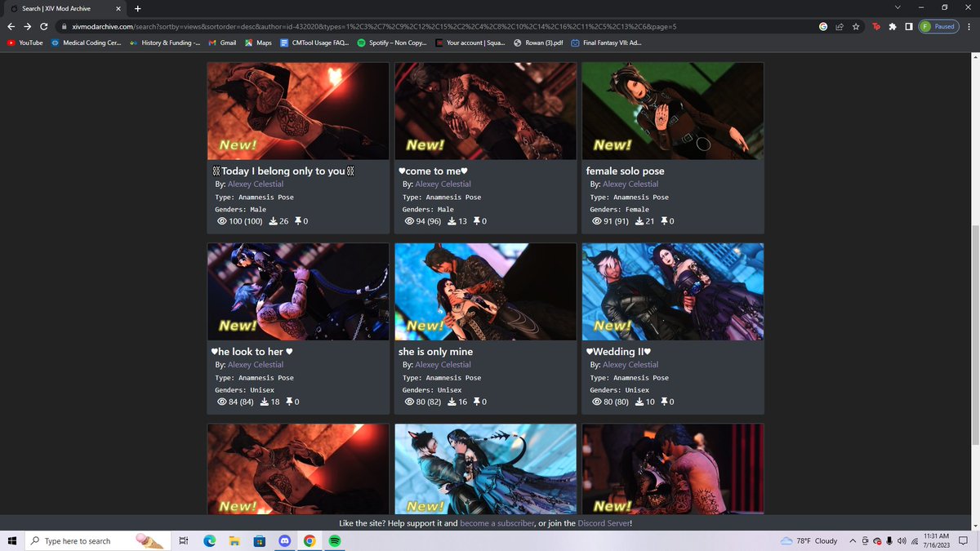Open the Your account | Squa... bookmark
Image resolution: width=980 pixels, height=551 pixels.
(x=470, y=42)
